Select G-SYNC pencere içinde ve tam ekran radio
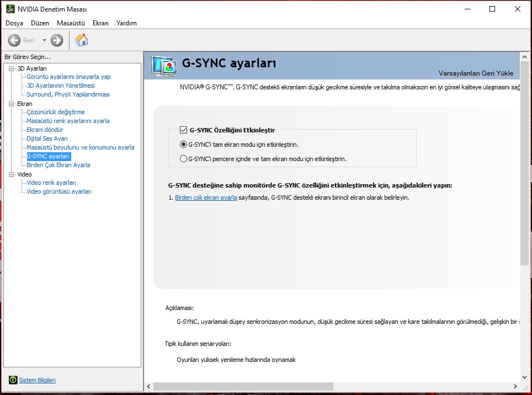532x395 pixels. [183, 159]
